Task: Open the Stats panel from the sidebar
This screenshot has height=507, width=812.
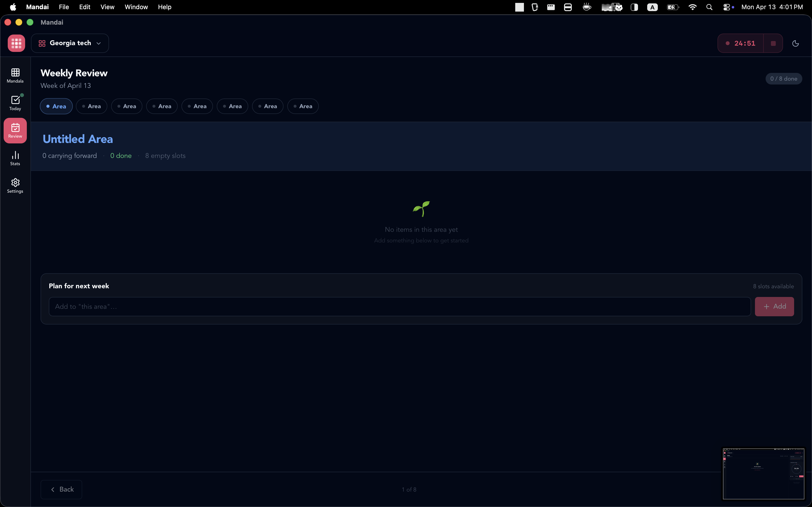Action: 15,158
